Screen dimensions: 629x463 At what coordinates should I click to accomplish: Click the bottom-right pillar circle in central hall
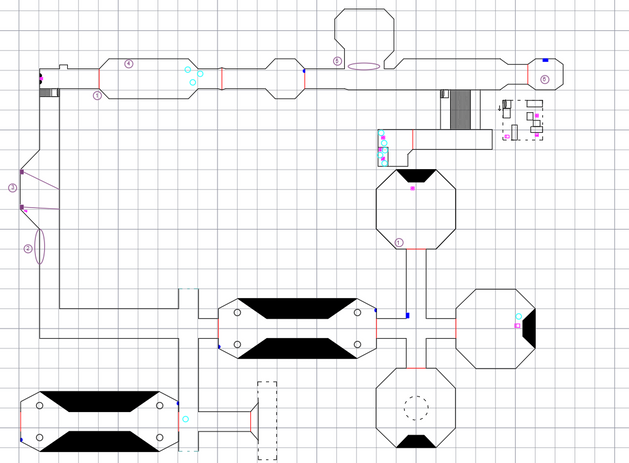(x=357, y=344)
